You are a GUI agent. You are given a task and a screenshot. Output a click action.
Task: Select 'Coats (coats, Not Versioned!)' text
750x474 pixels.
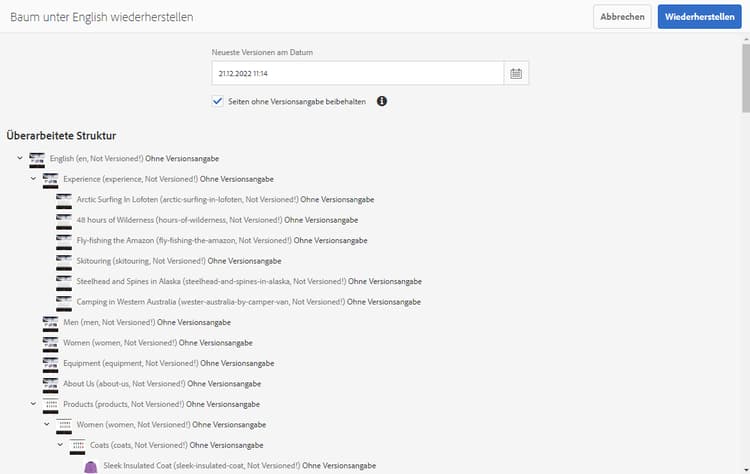tap(139, 445)
